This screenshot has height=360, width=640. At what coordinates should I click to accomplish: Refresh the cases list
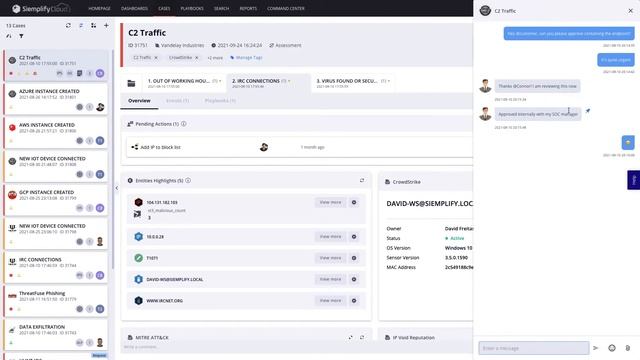pyautogui.click(x=68, y=25)
